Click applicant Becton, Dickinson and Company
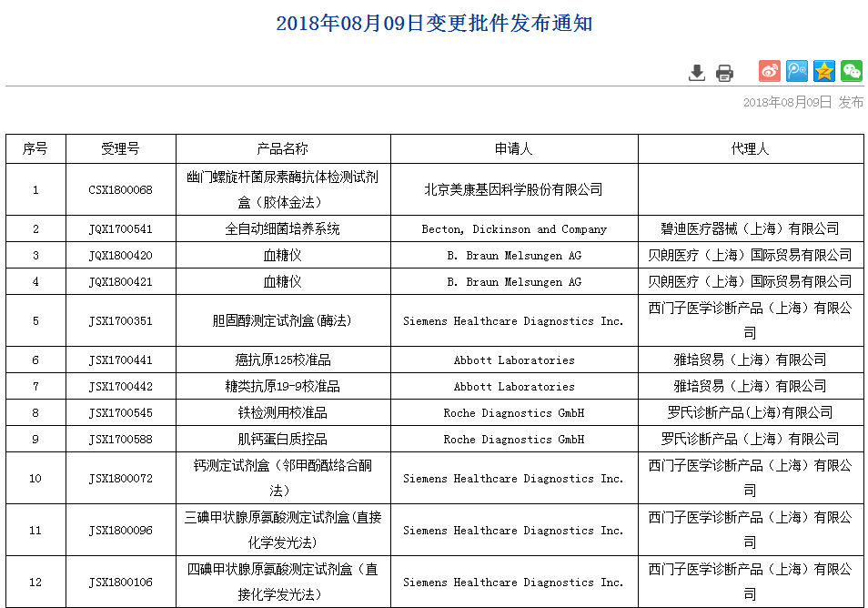This screenshot has width=868, height=608. (x=513, y=229)
